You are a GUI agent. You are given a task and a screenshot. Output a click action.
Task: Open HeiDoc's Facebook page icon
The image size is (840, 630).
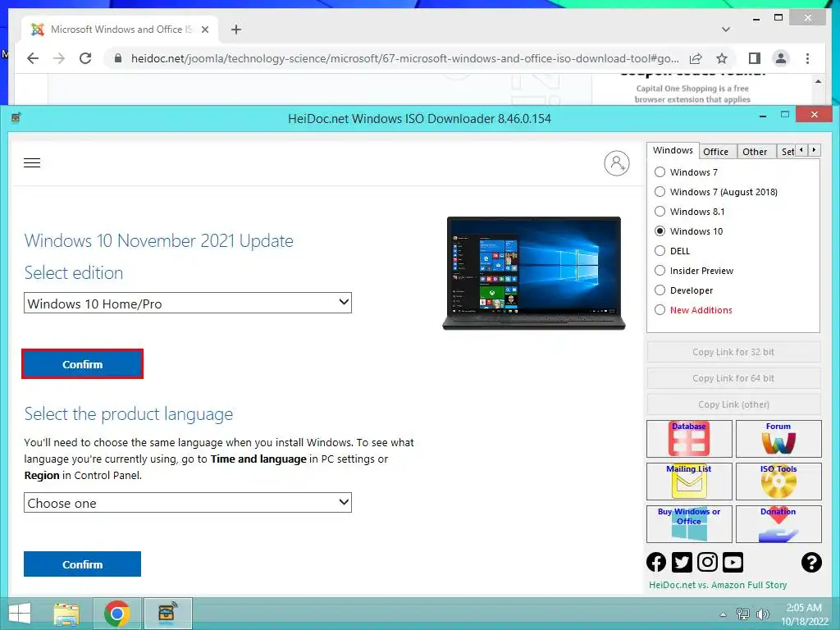[x=656, y=562]
